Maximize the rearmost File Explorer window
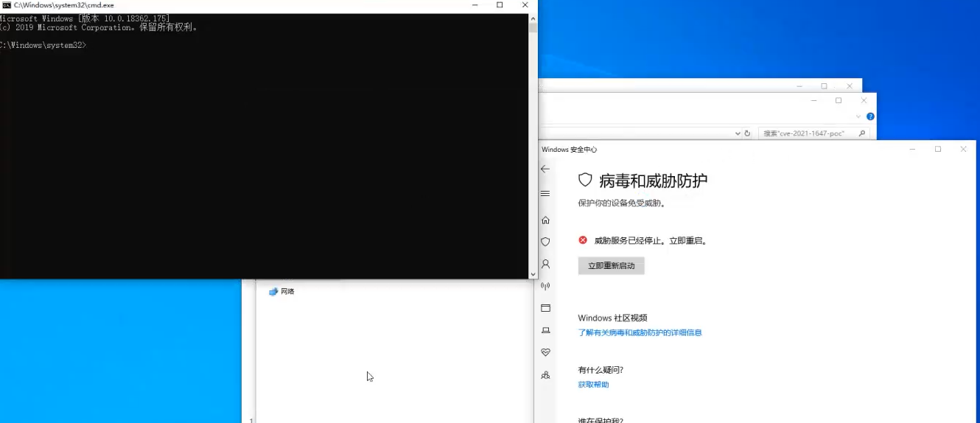The image size is (980, 423). click(x=824, y=85)
